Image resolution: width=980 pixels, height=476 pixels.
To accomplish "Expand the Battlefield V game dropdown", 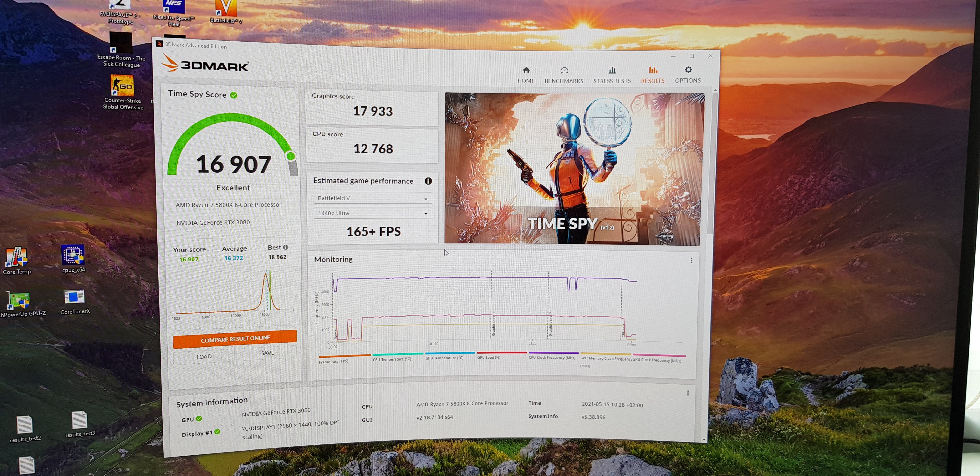I will point(372,198).
